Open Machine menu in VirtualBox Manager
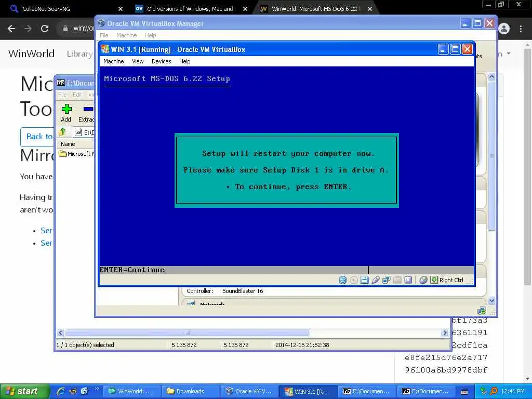 pos(126,35)
